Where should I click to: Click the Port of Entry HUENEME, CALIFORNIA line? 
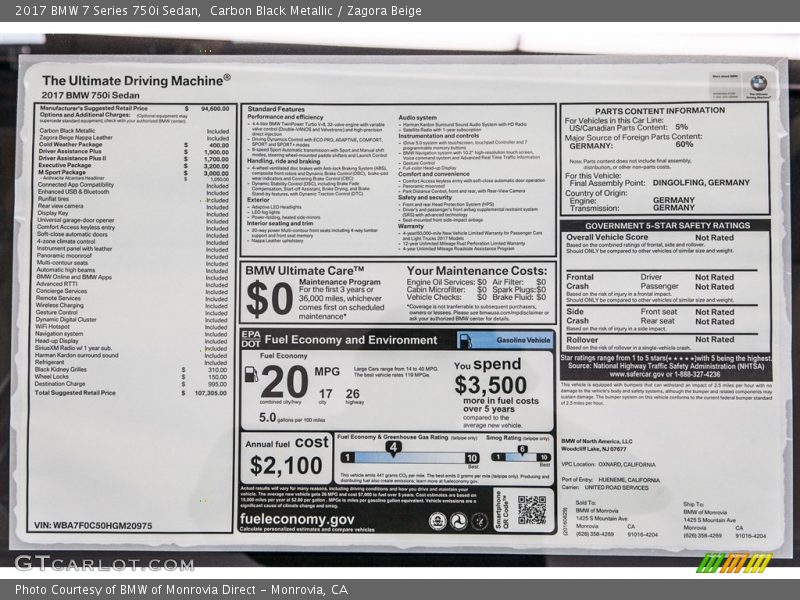610,480
